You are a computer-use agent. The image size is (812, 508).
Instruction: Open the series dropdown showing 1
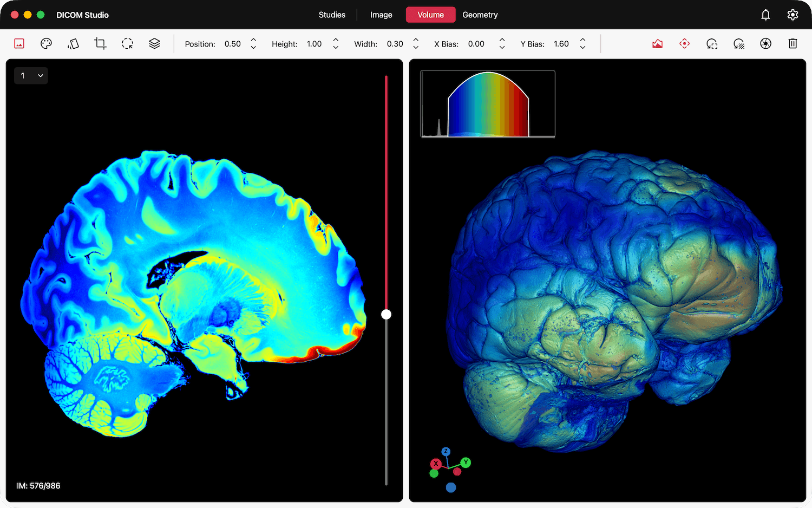[x=31, y=76]
